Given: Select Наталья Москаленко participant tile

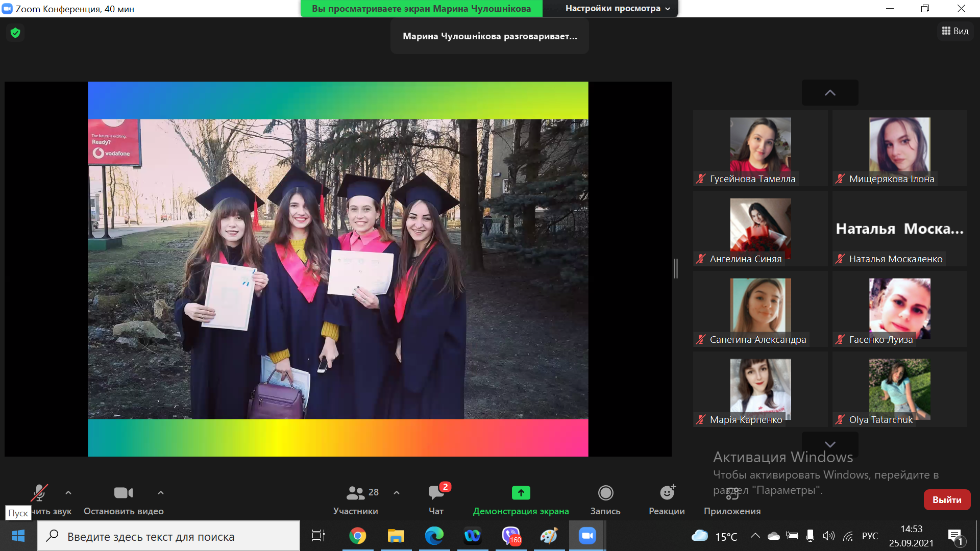Looking at the screenshot, I should coord(900,228).
